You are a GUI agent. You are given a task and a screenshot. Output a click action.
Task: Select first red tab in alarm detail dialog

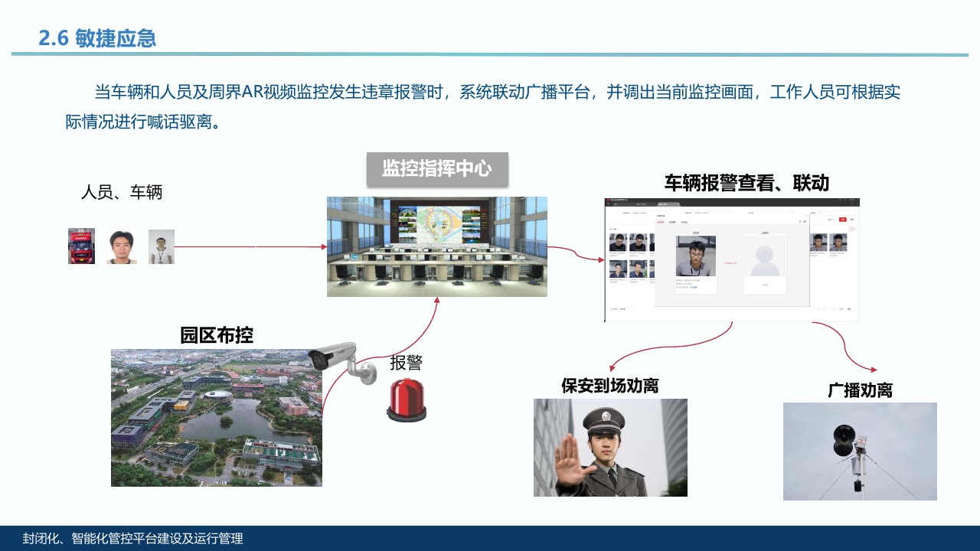point(661,223)
